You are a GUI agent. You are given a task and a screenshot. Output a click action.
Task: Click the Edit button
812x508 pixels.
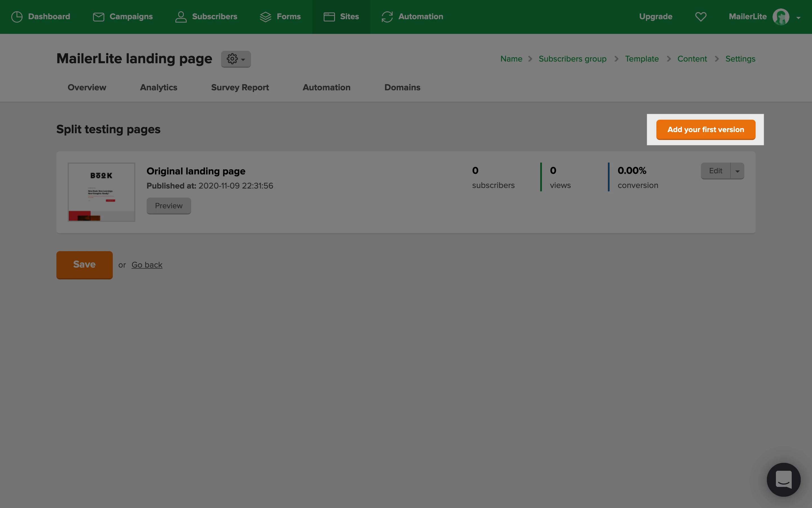click(715, 171)
